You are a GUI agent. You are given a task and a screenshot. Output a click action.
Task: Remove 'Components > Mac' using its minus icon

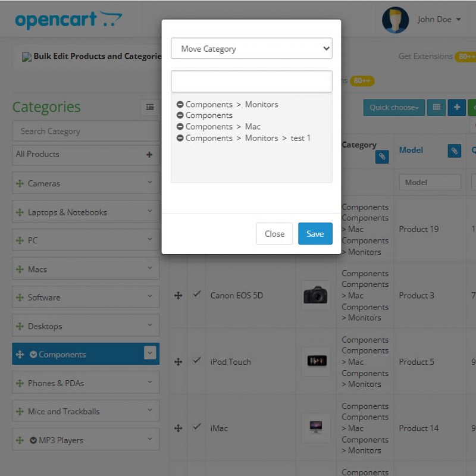(x=180, y=127)
